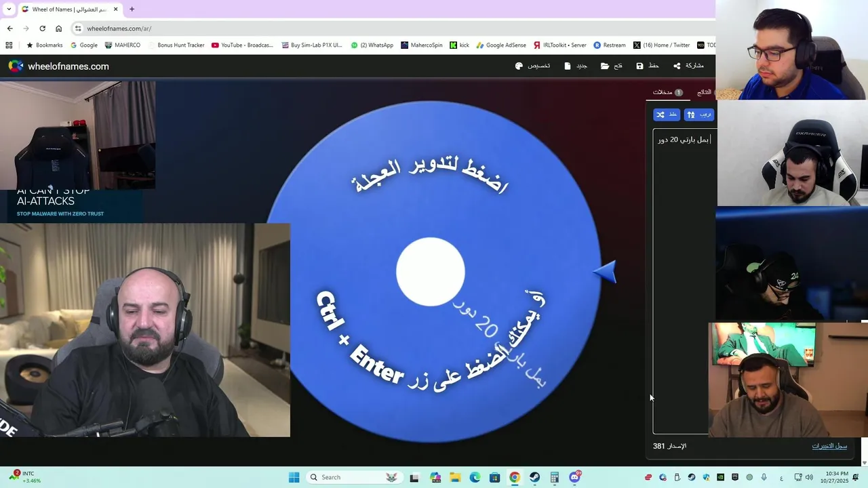
Task: Create a new wheel with جديد
Action: 576,66
